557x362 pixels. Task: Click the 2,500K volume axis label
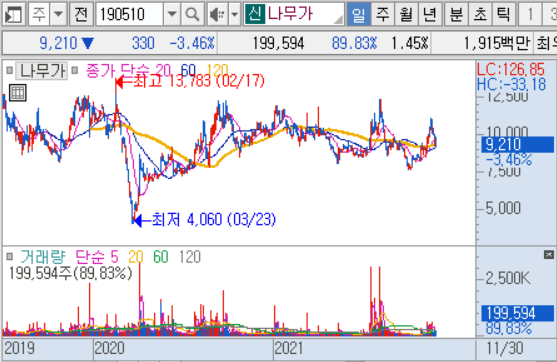tap(508, 279)
